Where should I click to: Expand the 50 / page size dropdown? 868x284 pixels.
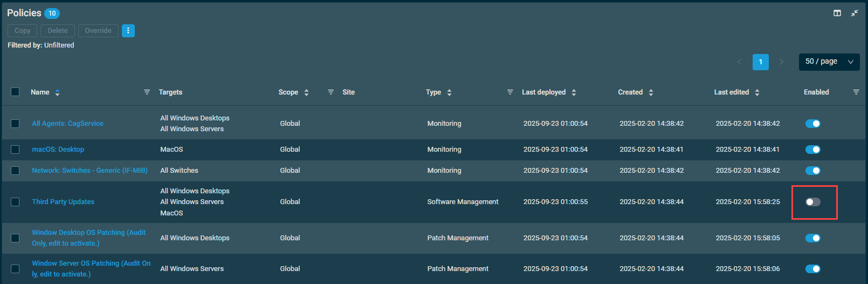click(829, 62)
